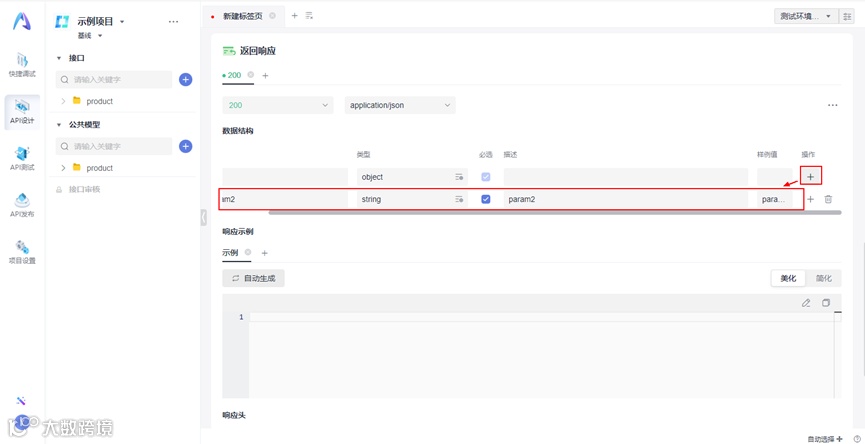
Task: Switch to the 新建标签页 tab
Action: (x=243, y=17)
